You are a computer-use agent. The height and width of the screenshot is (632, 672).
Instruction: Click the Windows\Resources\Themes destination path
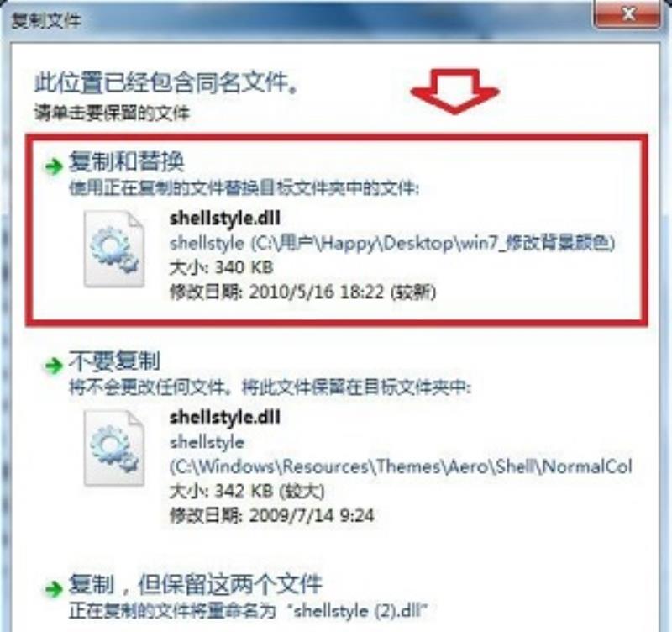coord(401,466)
